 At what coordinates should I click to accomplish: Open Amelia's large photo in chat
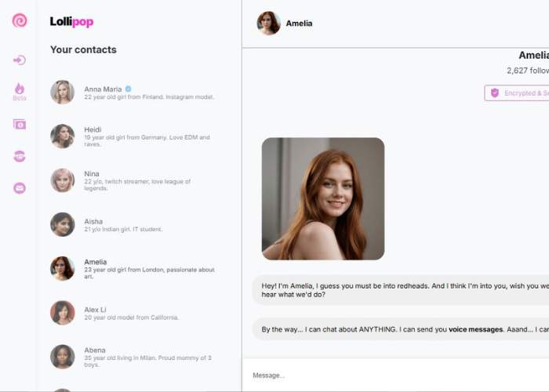[x=323, y=198]
